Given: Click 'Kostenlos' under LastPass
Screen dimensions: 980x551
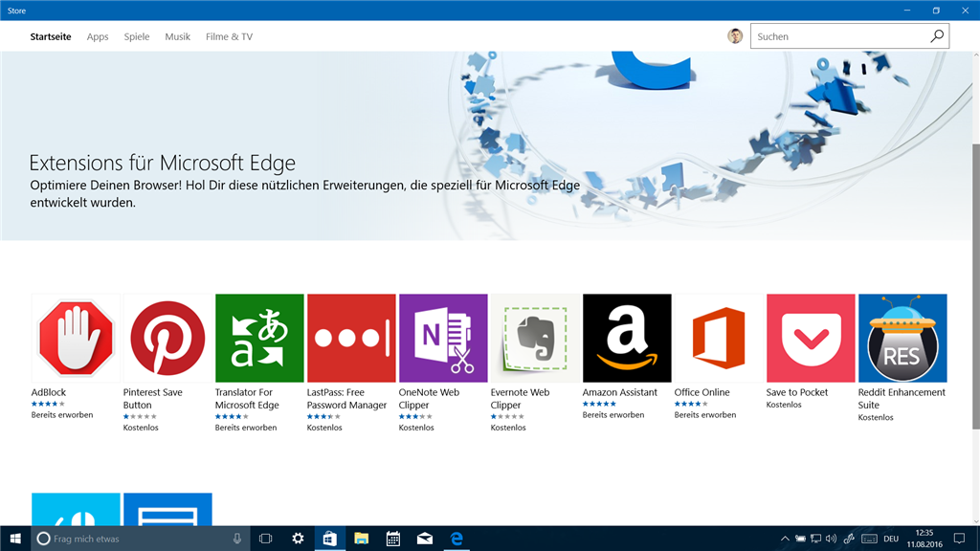Looking at the screenshot, I should click(x=324, y=428).
